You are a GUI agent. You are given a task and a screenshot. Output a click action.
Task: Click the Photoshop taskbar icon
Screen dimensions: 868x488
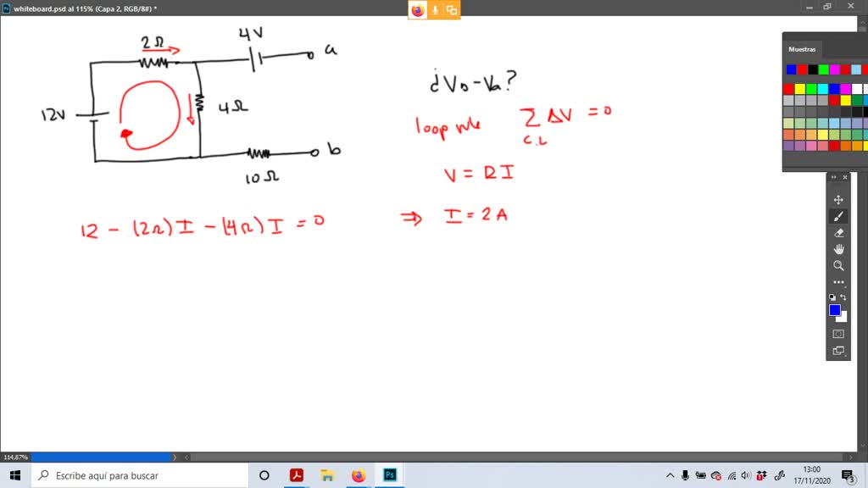390,475
